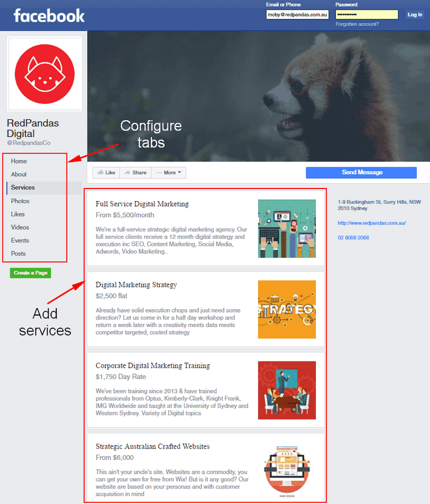Share the page with the Share button

click(x=135, y=172)
